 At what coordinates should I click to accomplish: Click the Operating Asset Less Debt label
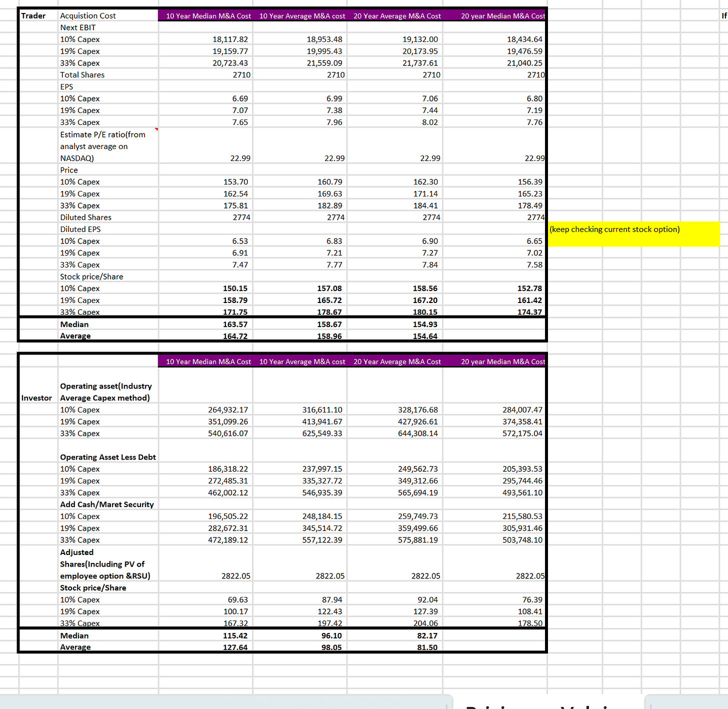click(x=108, y=457)
